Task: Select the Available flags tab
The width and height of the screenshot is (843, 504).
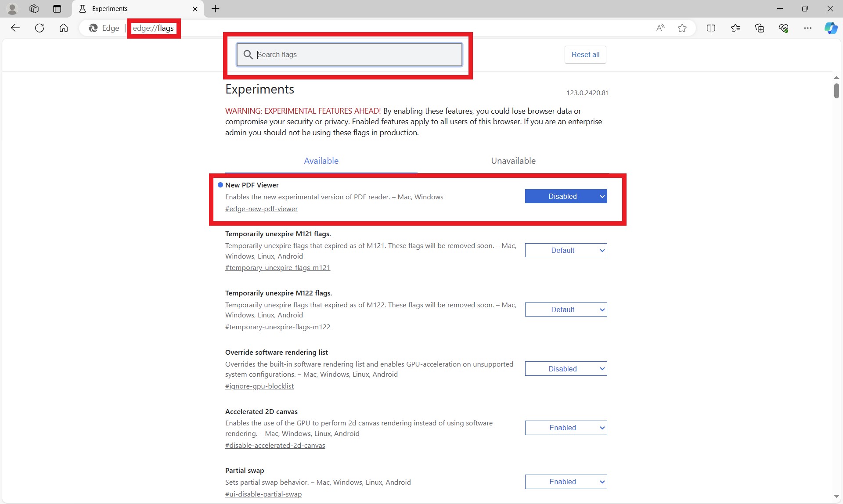Action: [321, 161]
